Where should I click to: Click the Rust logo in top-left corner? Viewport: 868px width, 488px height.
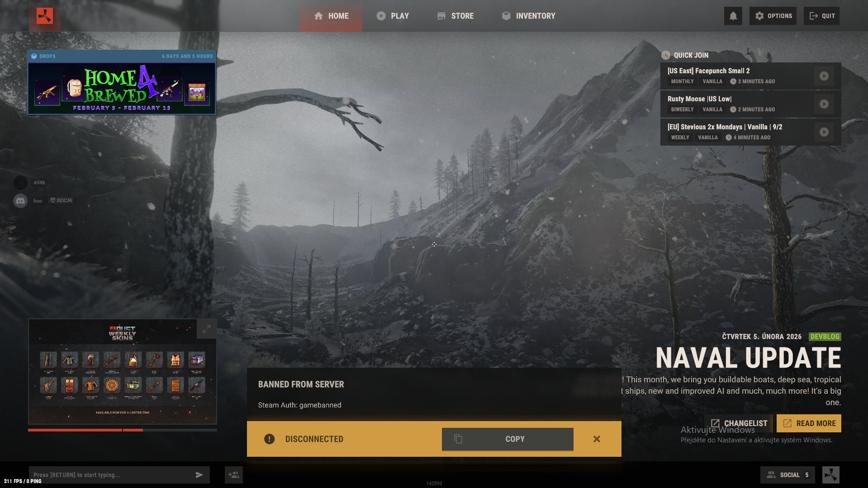point(45,16)
